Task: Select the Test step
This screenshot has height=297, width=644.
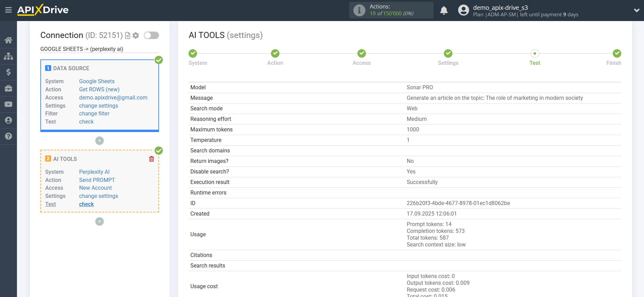Action: tap(535, 53)
